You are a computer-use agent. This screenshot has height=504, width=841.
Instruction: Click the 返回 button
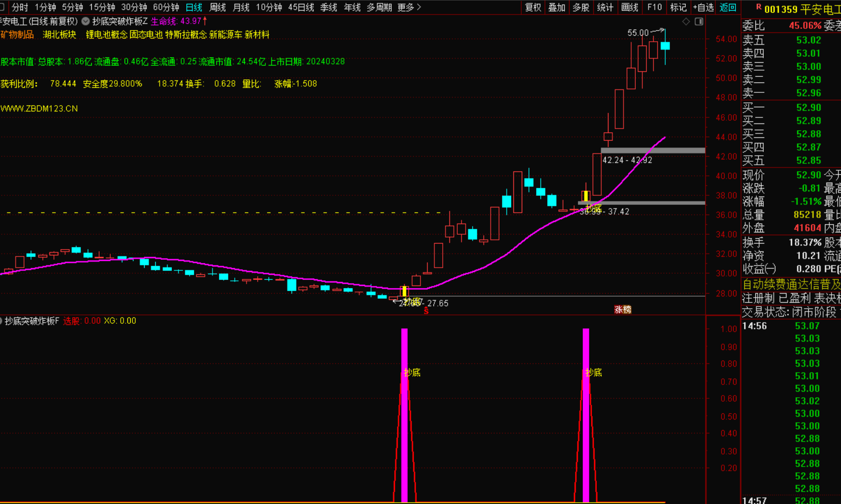coord(728,7)
